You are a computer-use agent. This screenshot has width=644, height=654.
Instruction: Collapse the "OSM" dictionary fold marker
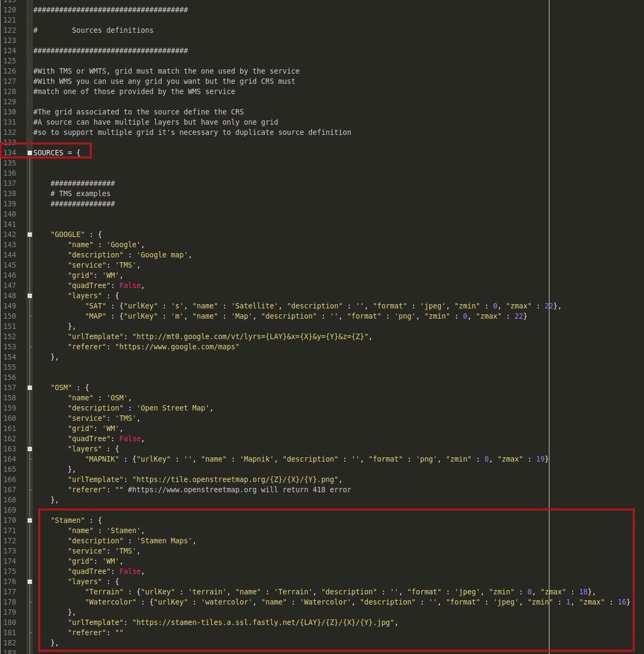pyautogui.click(x=30, y=388)
